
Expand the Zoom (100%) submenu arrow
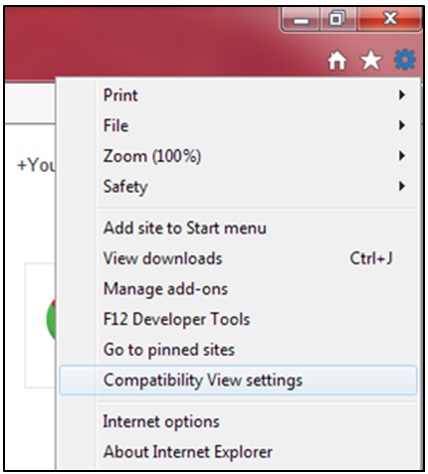point(402,156)
